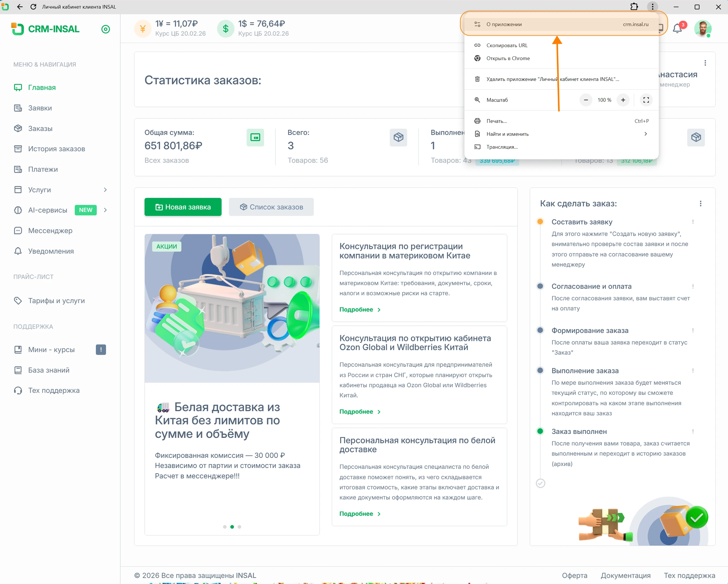This screenshot has height=584, width=728.
Task: Go back with the arrow icon
Action: (x=20, y=7)
